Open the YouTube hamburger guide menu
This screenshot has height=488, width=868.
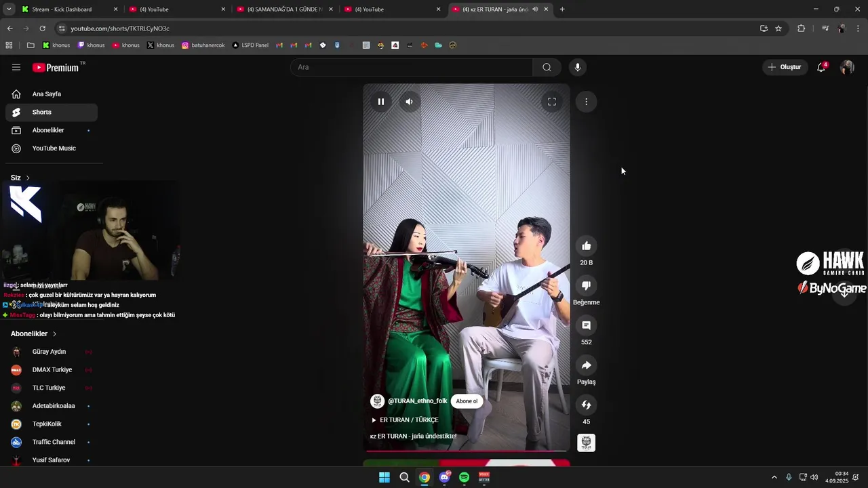click(16, 67)
